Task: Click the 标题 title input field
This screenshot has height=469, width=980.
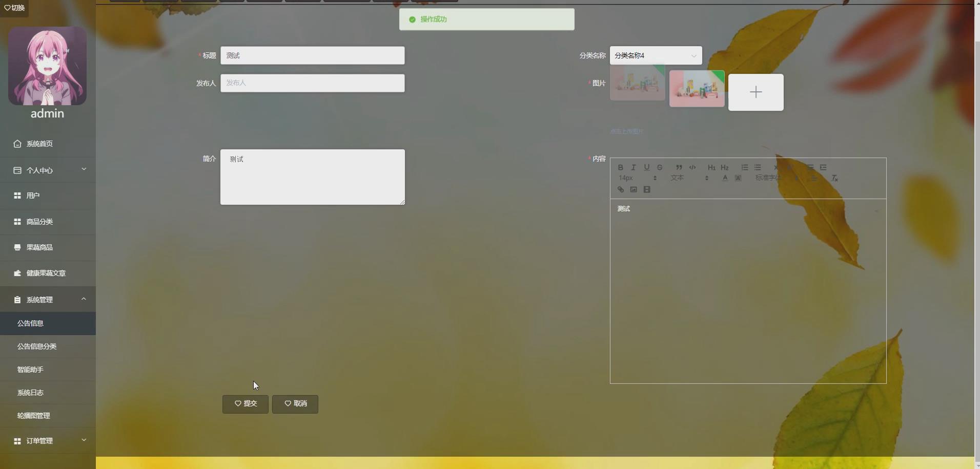Action: click(x=313, y=55)
